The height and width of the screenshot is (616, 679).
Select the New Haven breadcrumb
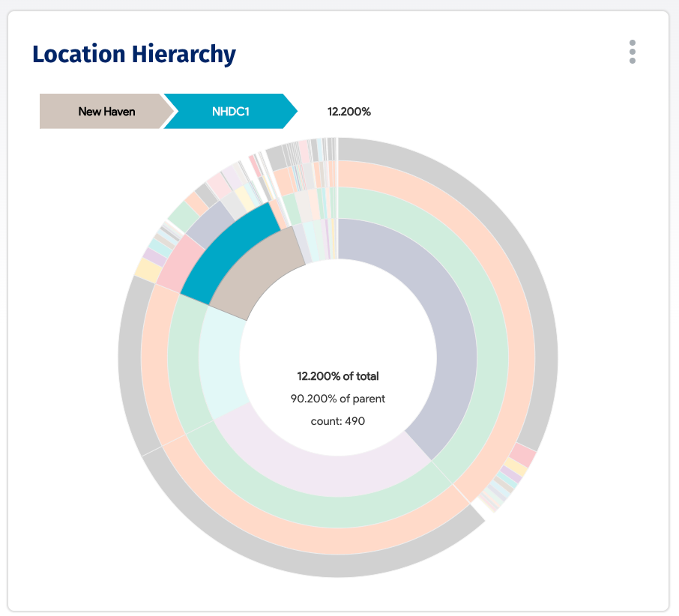106,111
